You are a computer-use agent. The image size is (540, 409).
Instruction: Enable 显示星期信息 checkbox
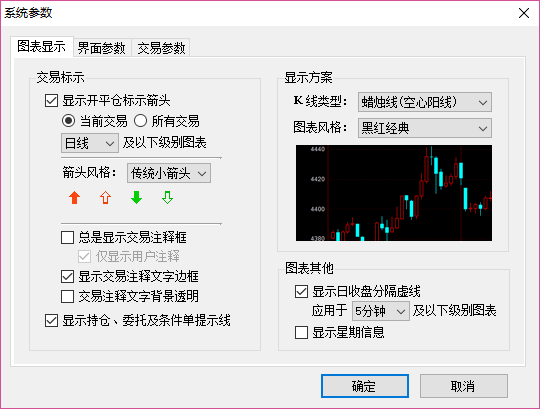301,333
